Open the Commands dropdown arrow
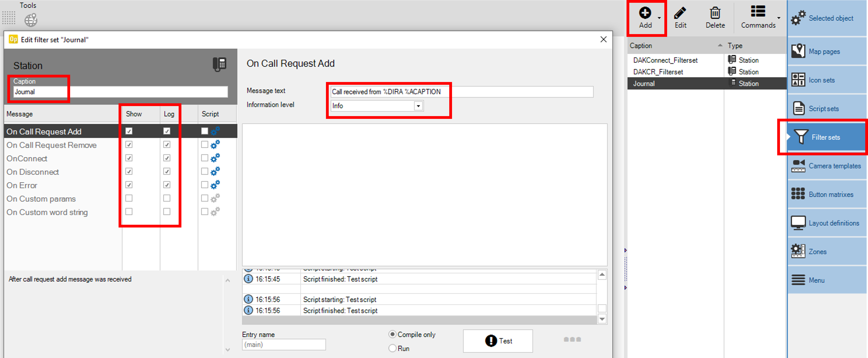The height and width of the screenshot is (358, 868). tap(779, 18)
